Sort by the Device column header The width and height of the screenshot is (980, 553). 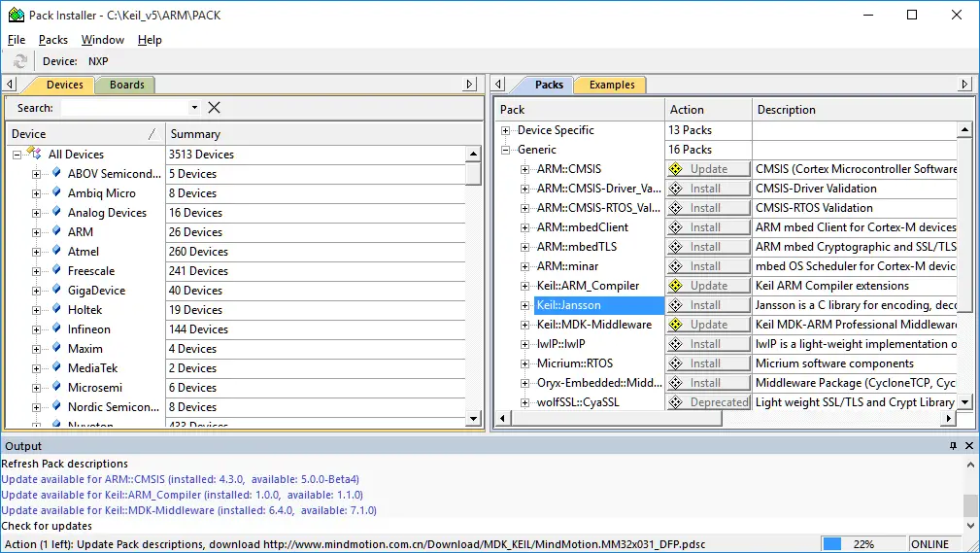(x=84, y=134)
